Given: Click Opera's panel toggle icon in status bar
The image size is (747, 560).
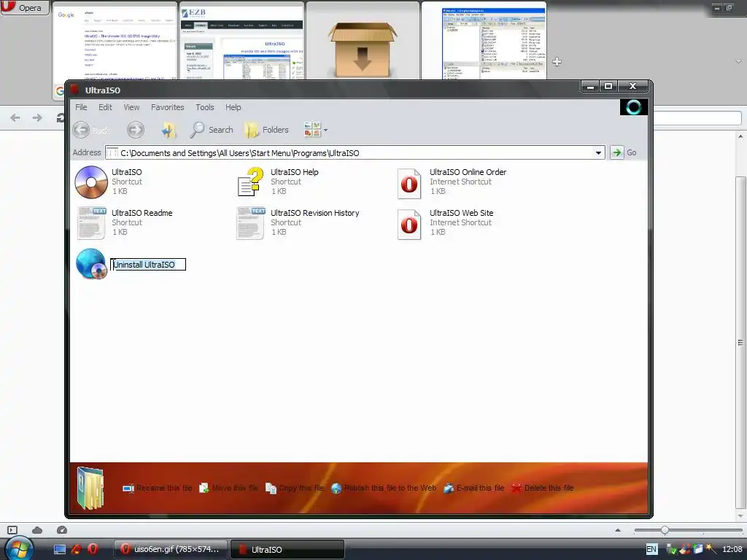Looking at the screenshot, I should coord(12,530).
